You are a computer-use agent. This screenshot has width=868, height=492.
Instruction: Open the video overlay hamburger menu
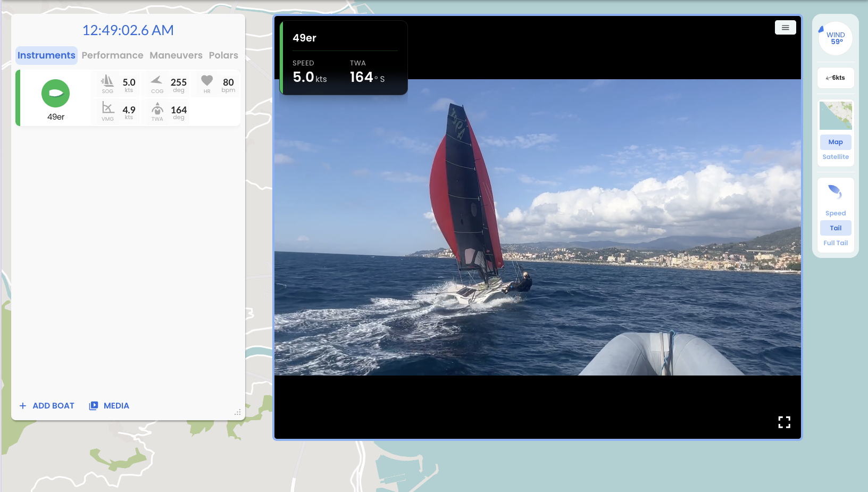point(785,27)
